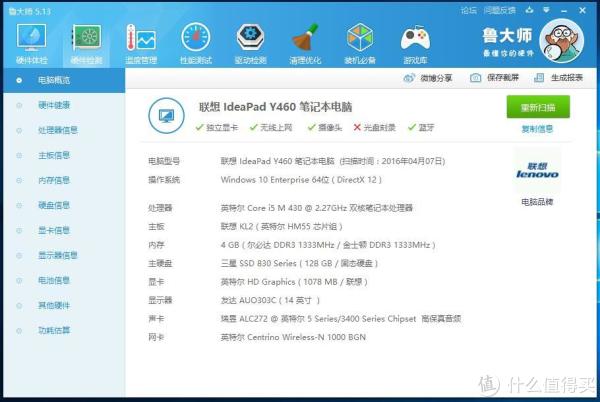Select the 温度管理 thermometer icon

click(x=141, y=43)
